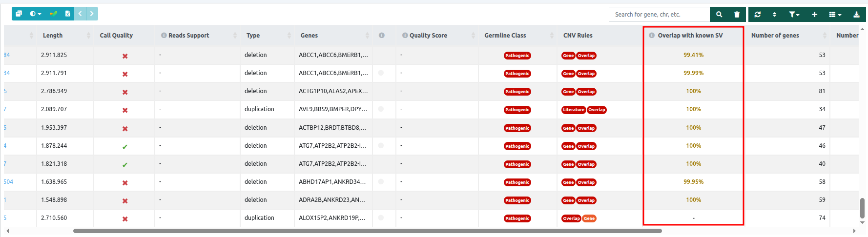Open the filter funnel dropdown
Viewport: 868px width, 237px height.
click(794, 15)
